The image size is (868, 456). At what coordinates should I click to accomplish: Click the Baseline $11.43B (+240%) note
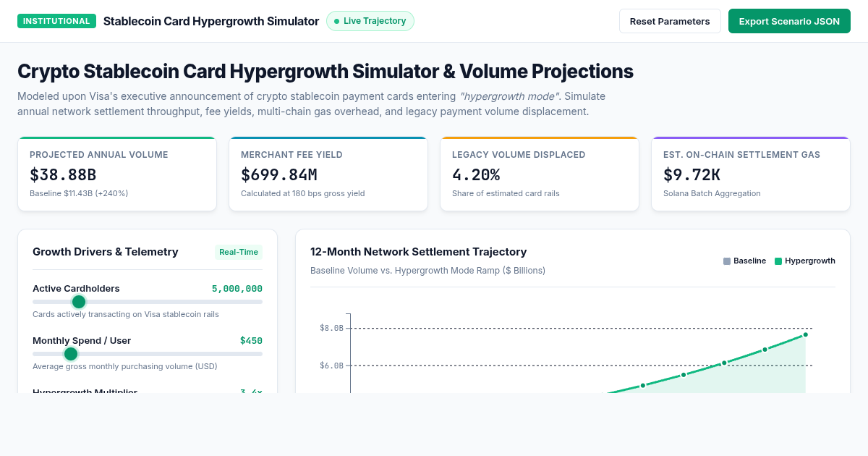click(79, 193)
